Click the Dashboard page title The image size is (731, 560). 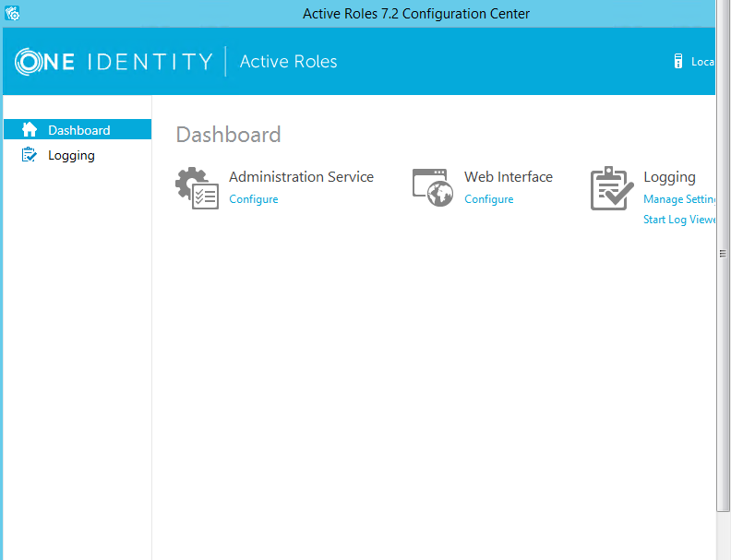[x=229, y=135]
